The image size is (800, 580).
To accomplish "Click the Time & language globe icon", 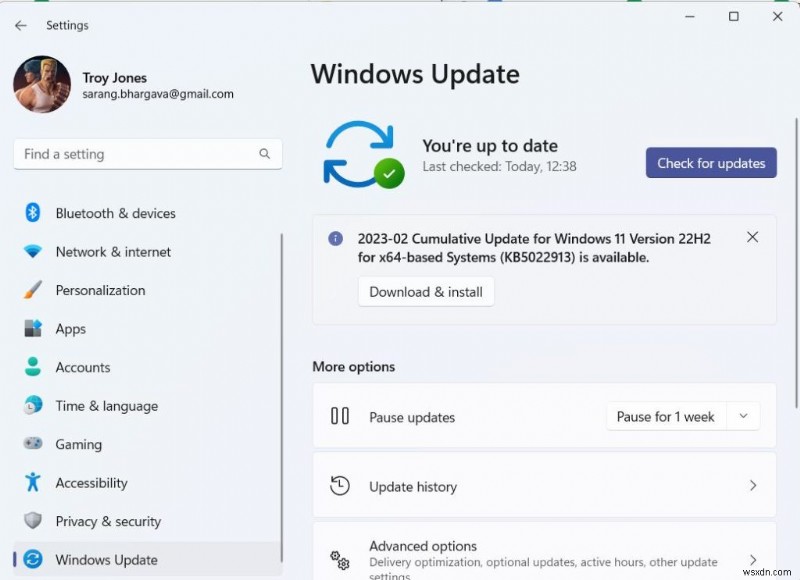I will coord(33,405).
